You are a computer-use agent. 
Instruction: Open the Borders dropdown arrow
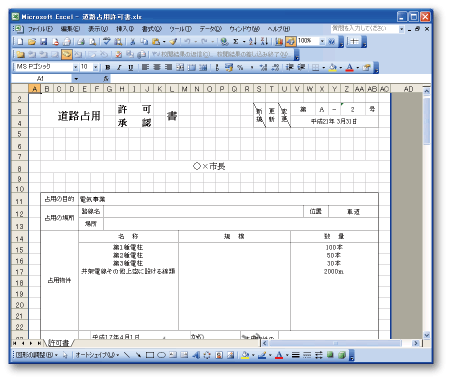(323, 67)
